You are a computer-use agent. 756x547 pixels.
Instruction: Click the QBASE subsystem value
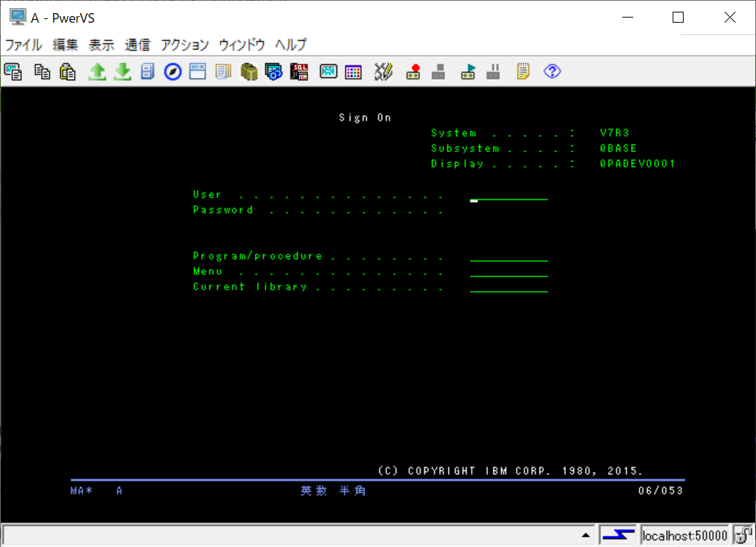tap(618, 148)
